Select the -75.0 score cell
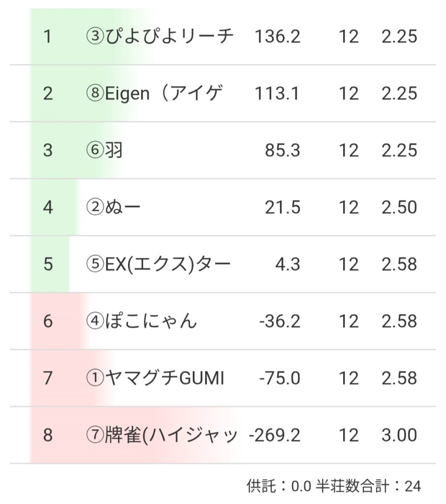 tap(280, 378)
